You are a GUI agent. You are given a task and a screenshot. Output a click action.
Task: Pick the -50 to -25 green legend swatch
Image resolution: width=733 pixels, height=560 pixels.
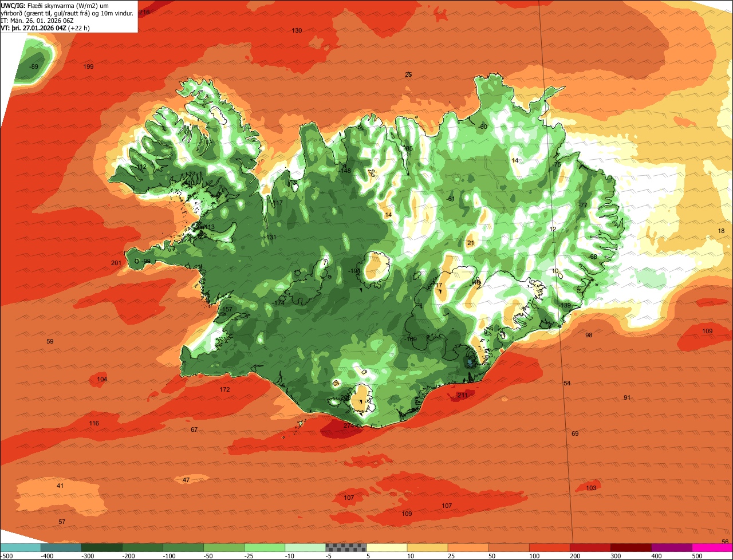coord(223,547)
